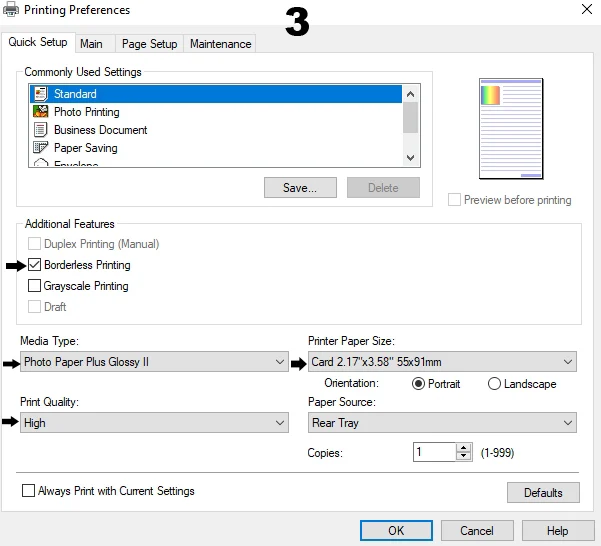Click the Defaults button

click(x=543, y=492)
